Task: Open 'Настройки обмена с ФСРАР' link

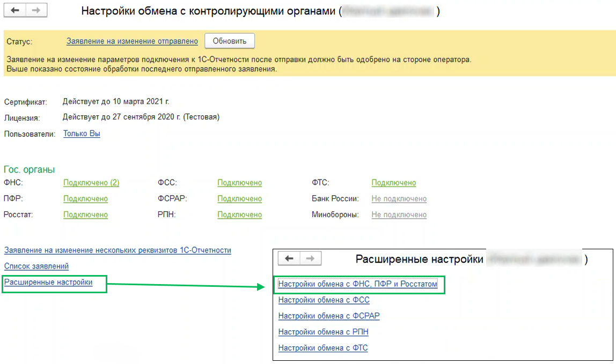Action: (x=329, y=316)
